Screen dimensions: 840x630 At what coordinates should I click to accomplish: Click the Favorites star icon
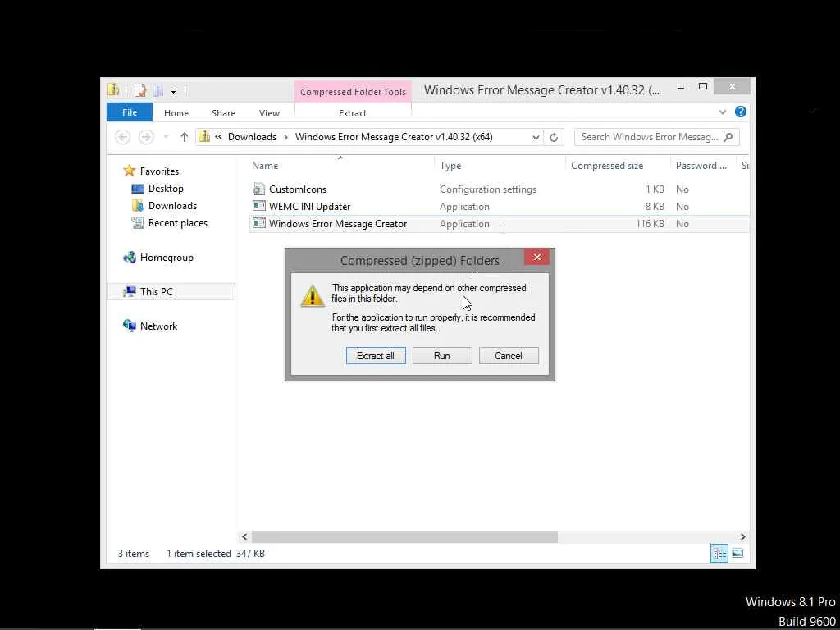[129, 171]
